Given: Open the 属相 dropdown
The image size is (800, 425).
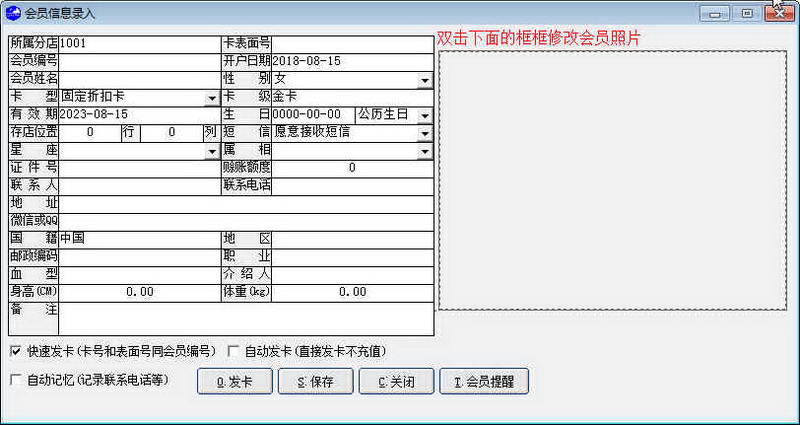Looking at the screenshot, I should (x=425, y=151).
